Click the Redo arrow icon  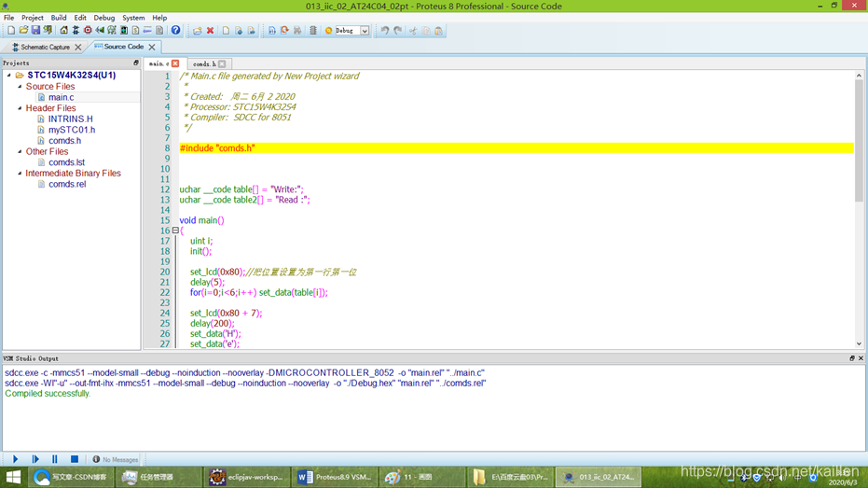pos(397,31)
